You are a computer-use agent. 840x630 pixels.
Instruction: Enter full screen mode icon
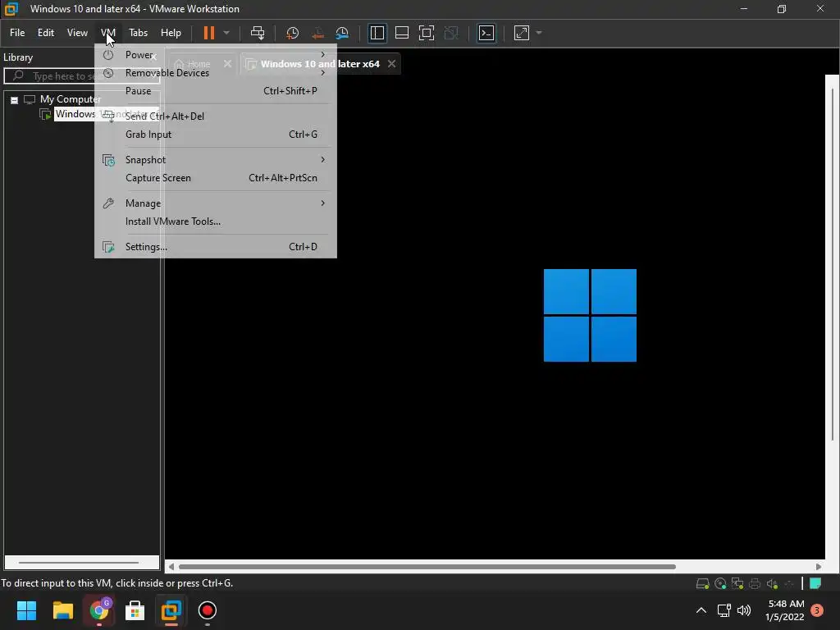pos(427,33)
